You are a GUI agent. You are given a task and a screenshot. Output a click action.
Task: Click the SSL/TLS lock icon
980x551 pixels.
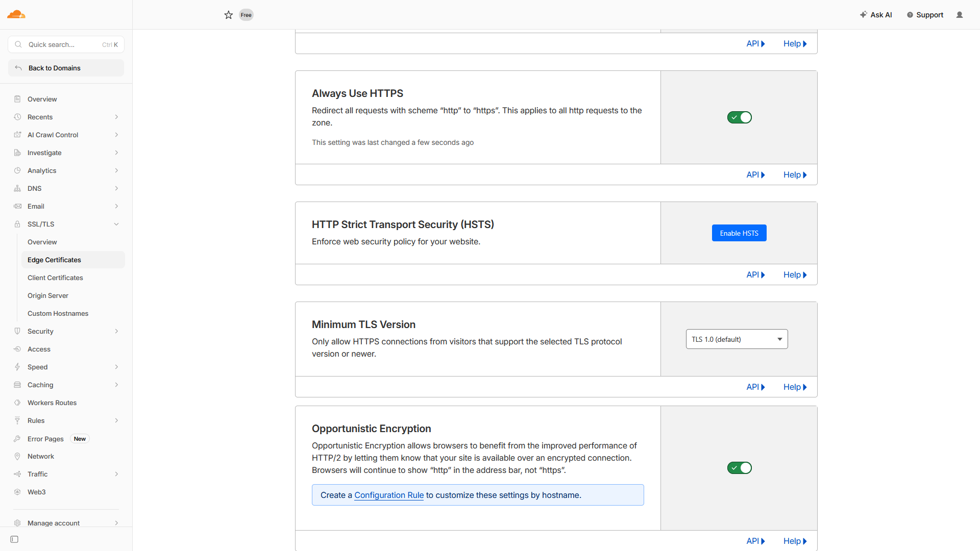[x=17, y=224]
